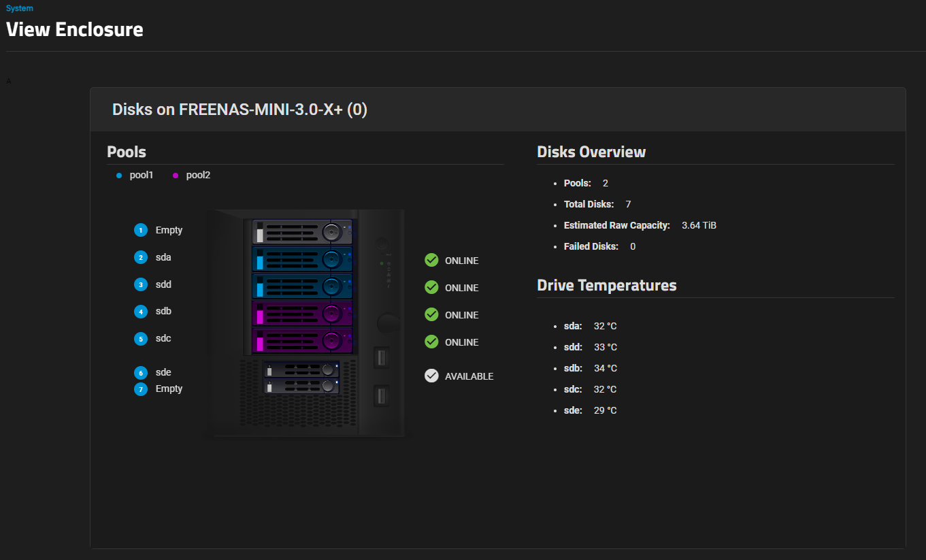Select slot 6 badge next to sde
Screen dimensions: 926x560
141,373
